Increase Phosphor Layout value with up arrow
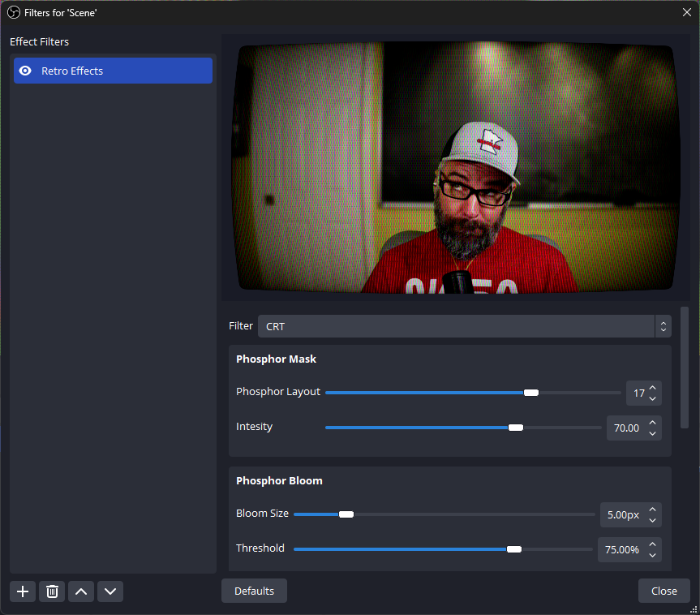 click(x=654, y=388)
